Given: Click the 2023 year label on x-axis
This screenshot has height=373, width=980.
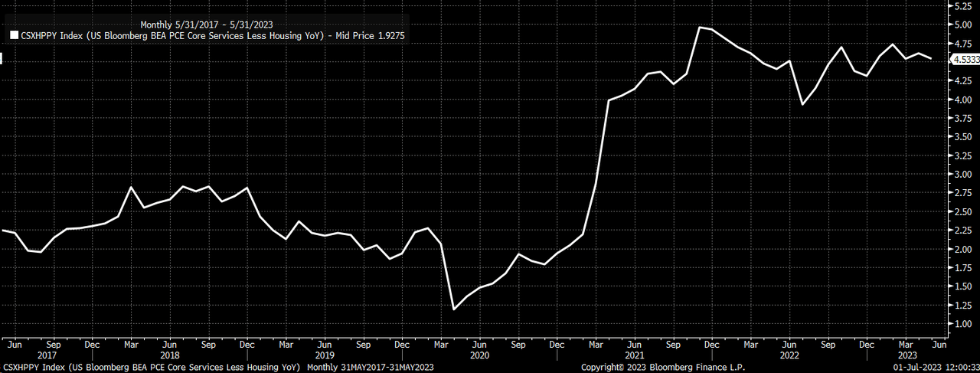Looking at the screenshot, I should 907,355.
